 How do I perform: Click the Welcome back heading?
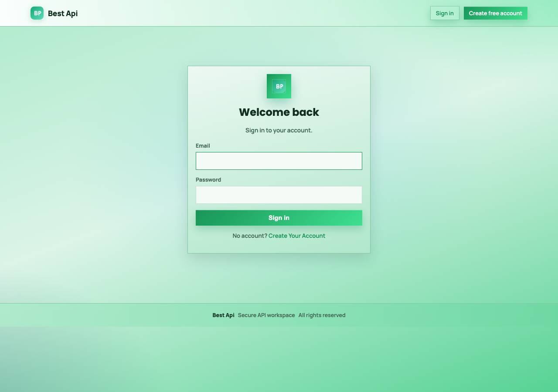pyautogui.click(x=279, y=112)
